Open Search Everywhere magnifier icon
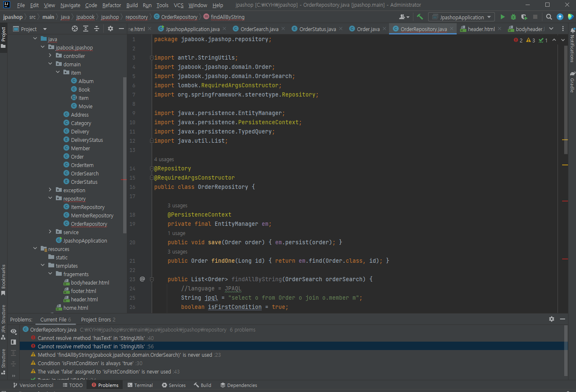 [549, 17]
